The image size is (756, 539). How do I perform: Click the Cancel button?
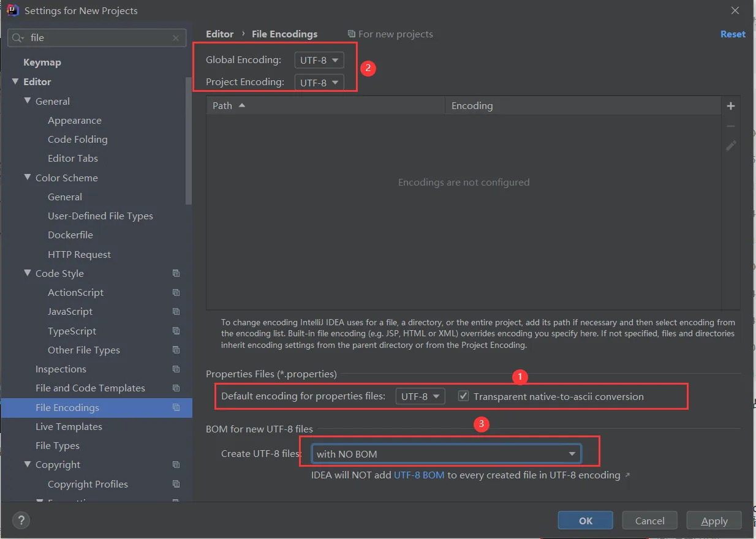(x=650, y=521)
